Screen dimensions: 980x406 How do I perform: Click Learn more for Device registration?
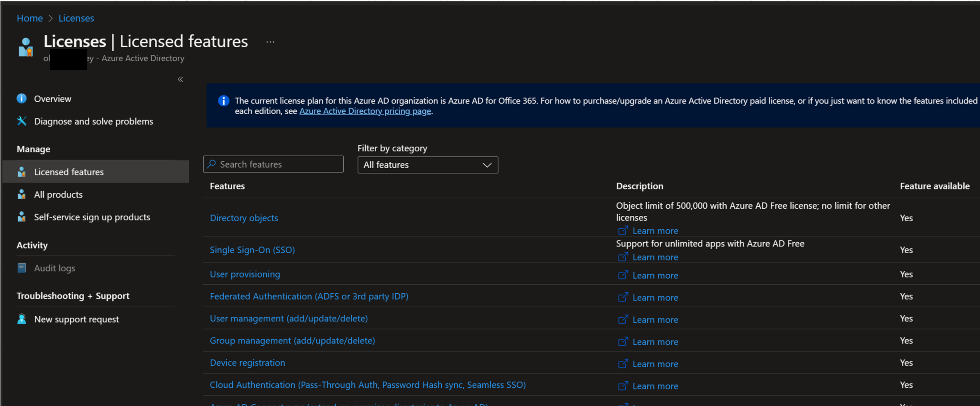click(x=655, y=363)
